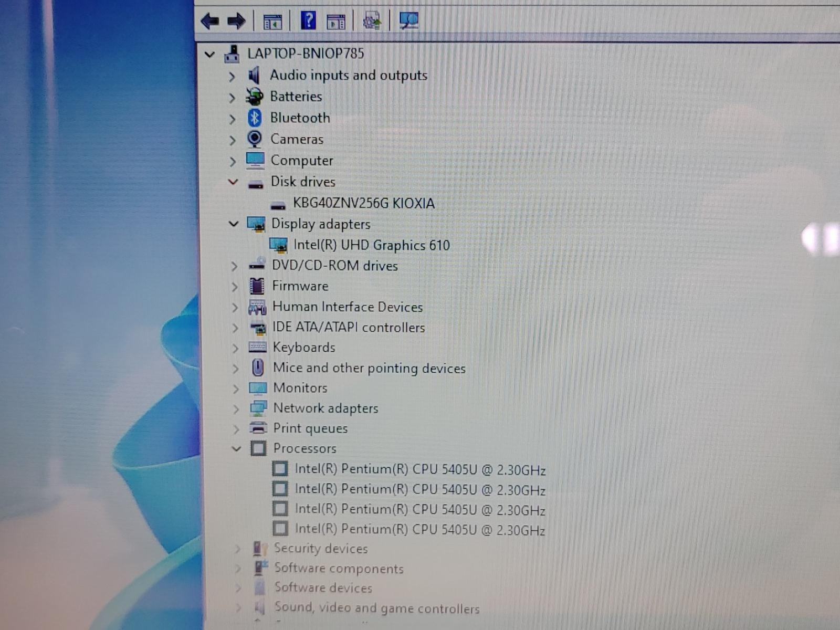Viewport: 840px width, 630px height.
Task: Select Intel(R) UHD Graphics 610 adapter
Action: click(x=371, y=245)
